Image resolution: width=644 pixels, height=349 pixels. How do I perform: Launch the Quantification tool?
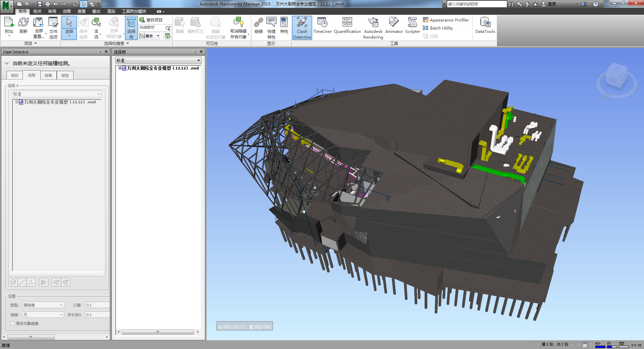(x=347, y=26)
